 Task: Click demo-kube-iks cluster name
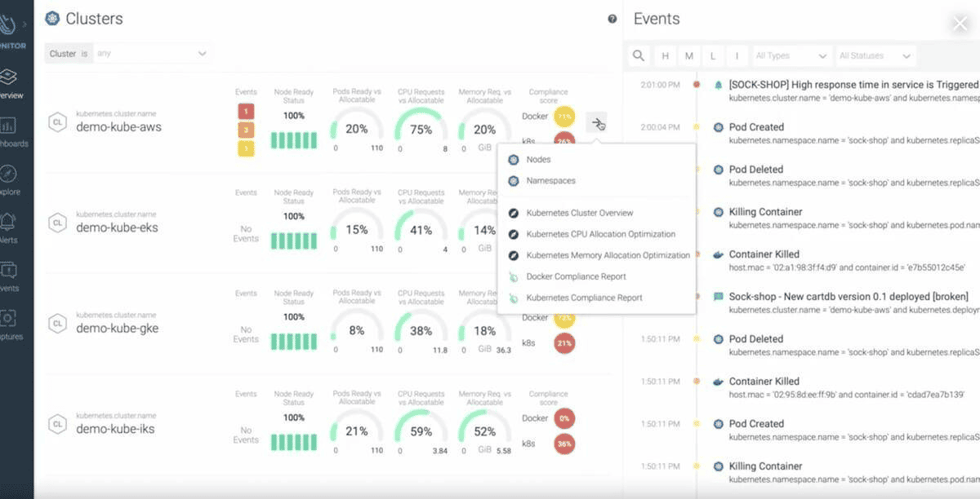[115, 429]
